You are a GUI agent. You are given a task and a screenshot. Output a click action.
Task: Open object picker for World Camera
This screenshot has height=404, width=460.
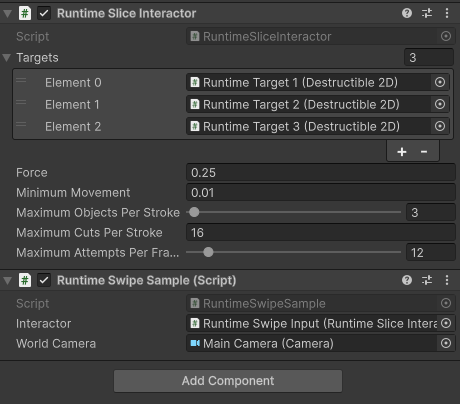click(x=446, y=343)
